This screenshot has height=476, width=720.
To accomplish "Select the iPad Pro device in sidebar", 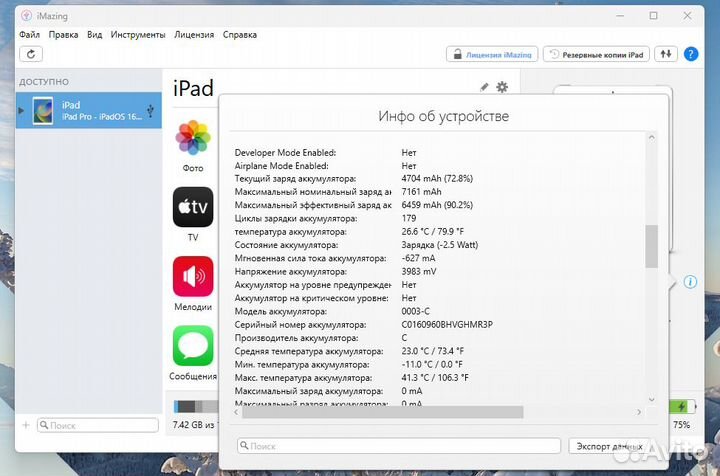I will pos(89,111).
